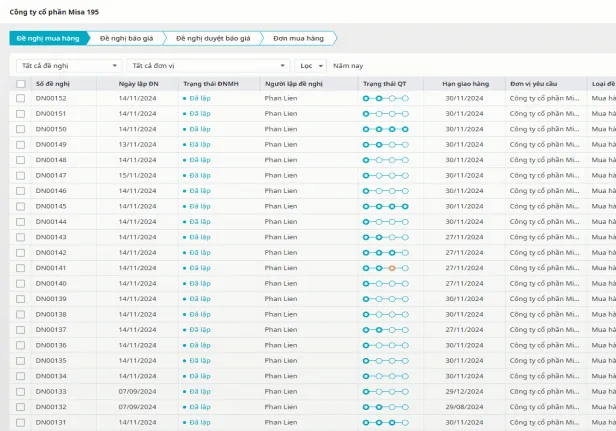616x431 pixels.
Task: Go to the Đơn mua hàng tab
Action: tap(298, 38)
